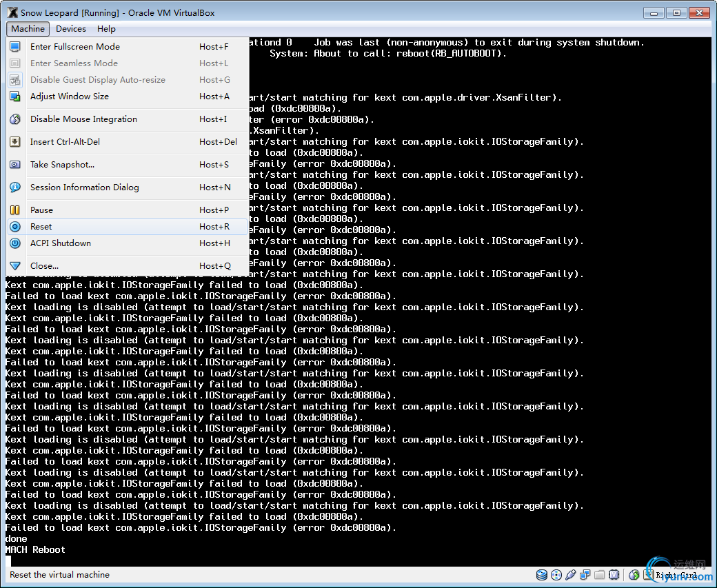The width and height of the screenshot is (717, 588).
Task: Open the Devices menu
Action: 71,29
